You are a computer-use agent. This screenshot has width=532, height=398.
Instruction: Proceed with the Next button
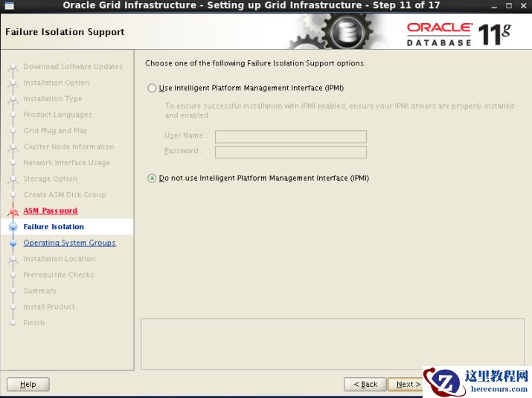click(x=406, y=384)
